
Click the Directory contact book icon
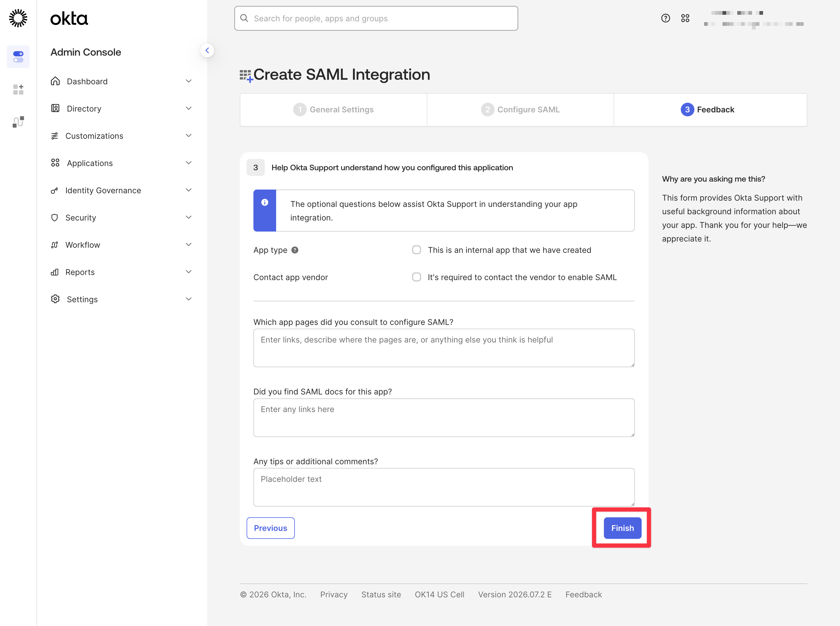coord(55,108)
